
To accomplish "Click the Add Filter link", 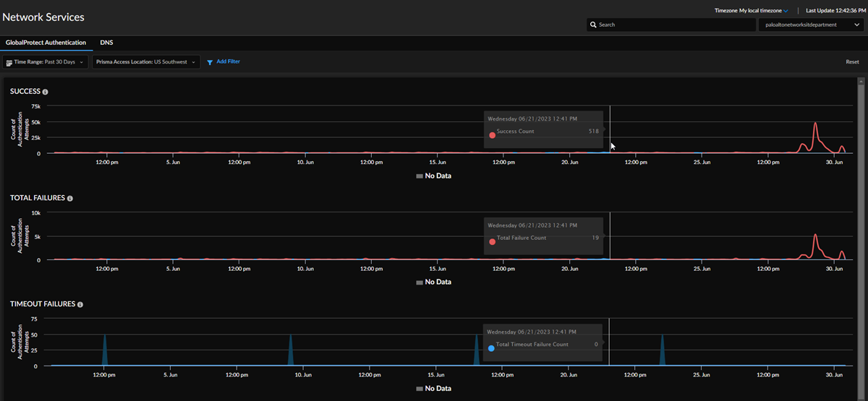I will point(228,62).
